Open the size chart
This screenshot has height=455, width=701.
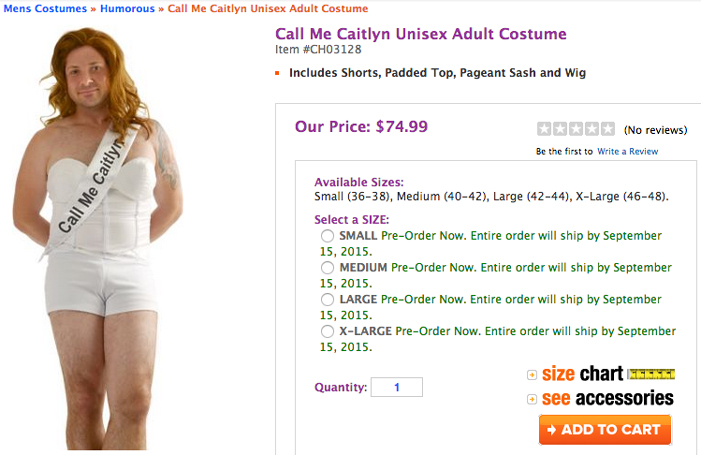point(582,374)
